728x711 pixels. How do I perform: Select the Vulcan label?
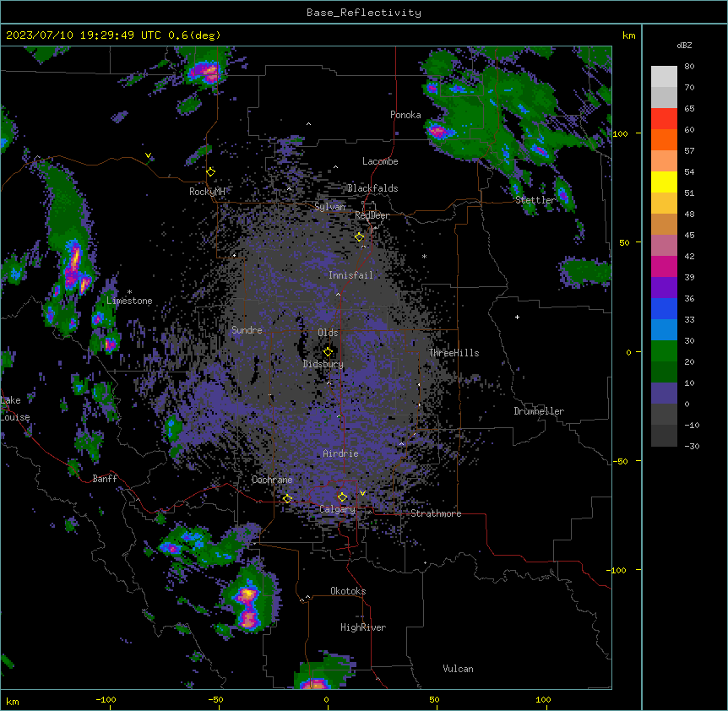[459, 670]
